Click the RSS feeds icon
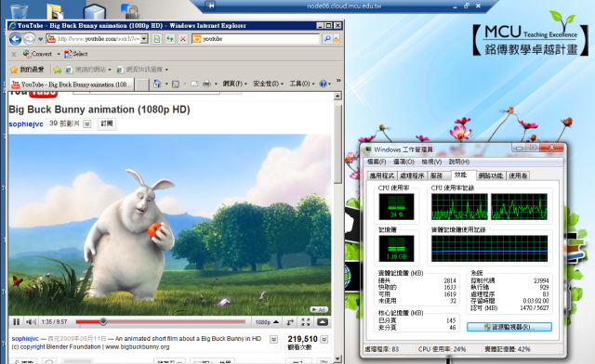This screenshot has width=595, height=364. pos(176,84)
